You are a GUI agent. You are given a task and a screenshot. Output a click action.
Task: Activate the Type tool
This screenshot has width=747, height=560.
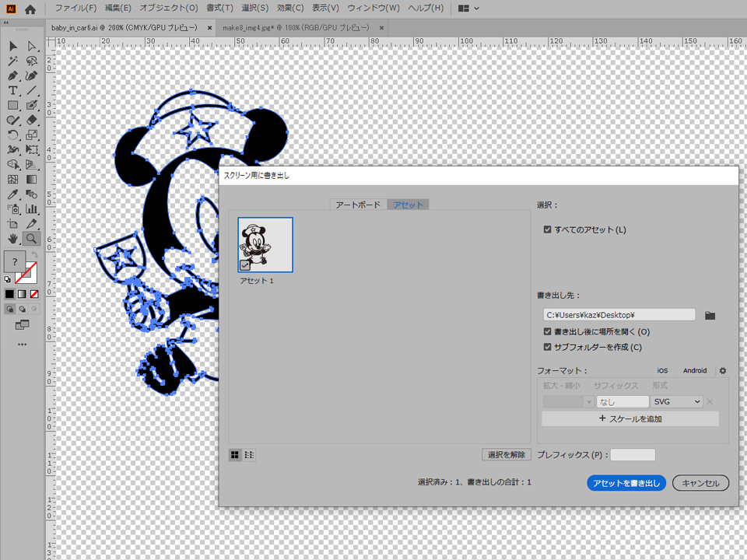click(13, 90)
